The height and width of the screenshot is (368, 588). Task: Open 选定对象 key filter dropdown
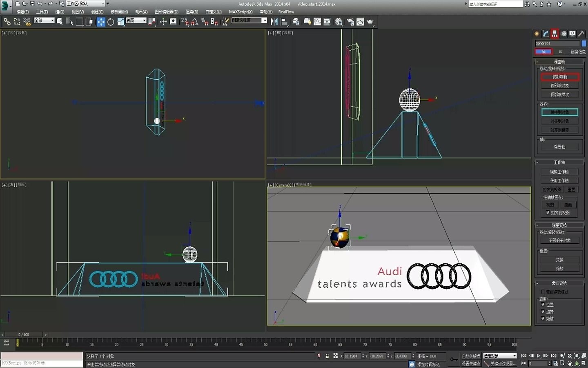[x=500, y=356]
